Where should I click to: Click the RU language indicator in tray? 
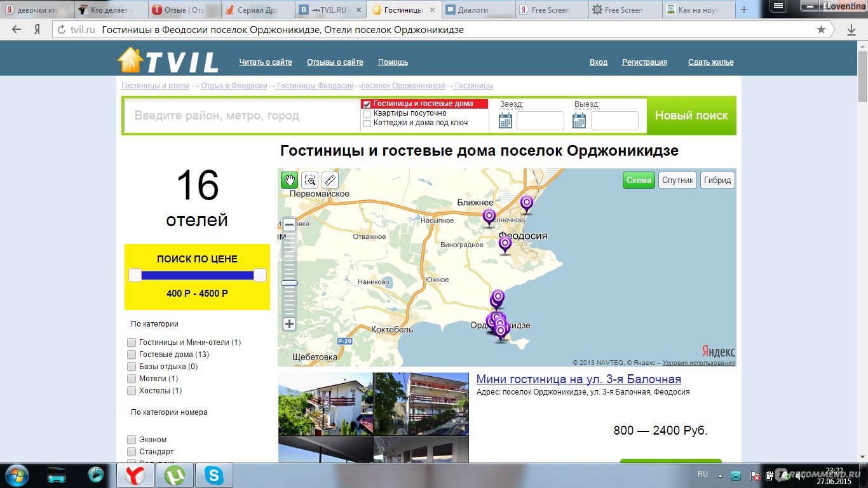click(703, 474)
